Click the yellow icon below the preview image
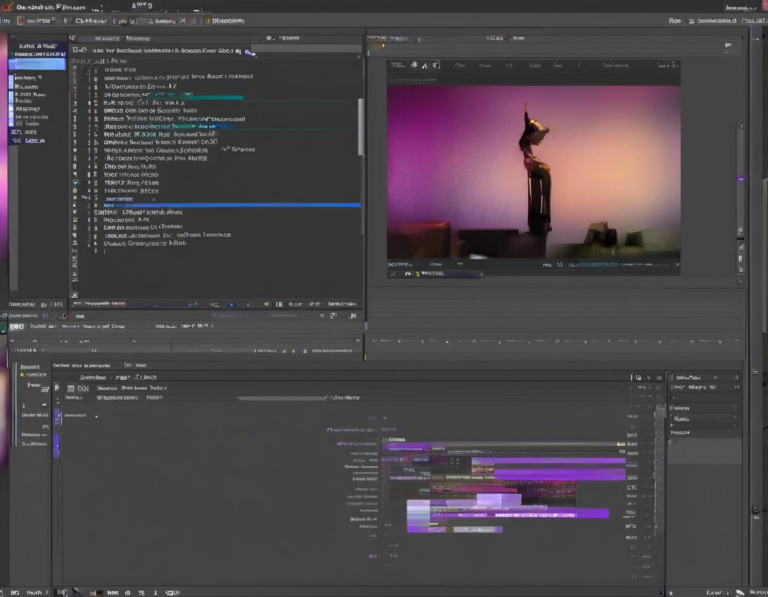This screenshot has width=768, height=597. 417,273
